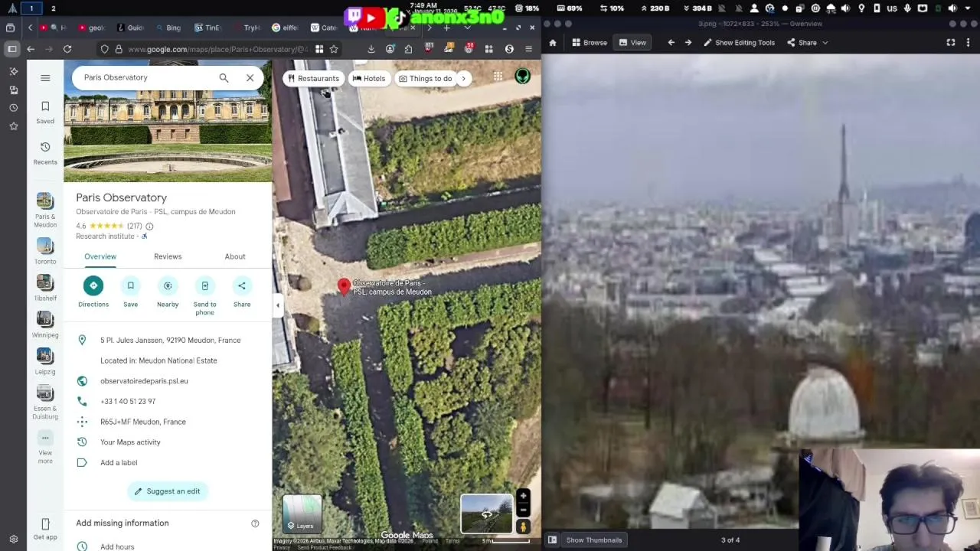Filter map by Restaurants chip
This screenshot has width=980, height=551.
pyautogui.click(x=312, y=78)
